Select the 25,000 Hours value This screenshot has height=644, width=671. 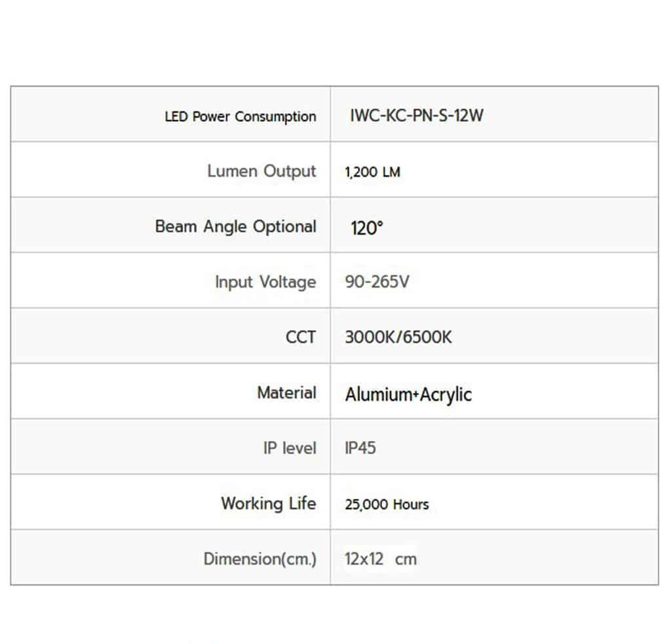pyautogui.click(x=387, y=504)
